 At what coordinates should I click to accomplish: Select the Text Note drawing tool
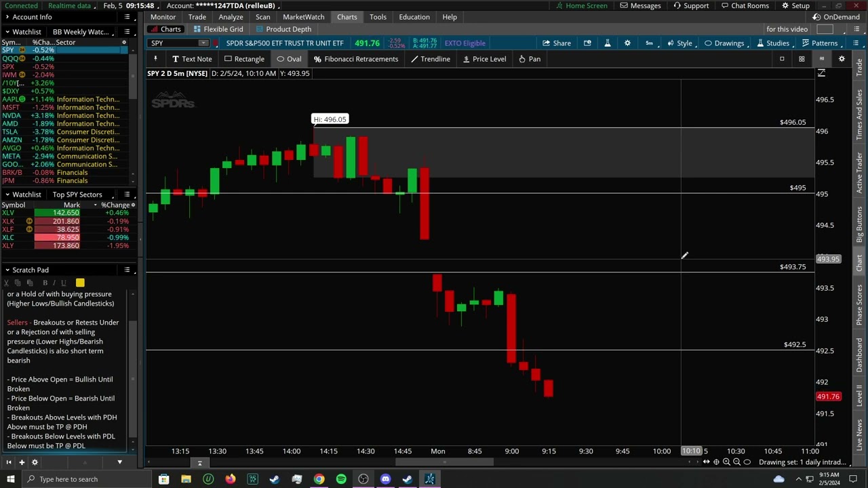tap(192, 59)
